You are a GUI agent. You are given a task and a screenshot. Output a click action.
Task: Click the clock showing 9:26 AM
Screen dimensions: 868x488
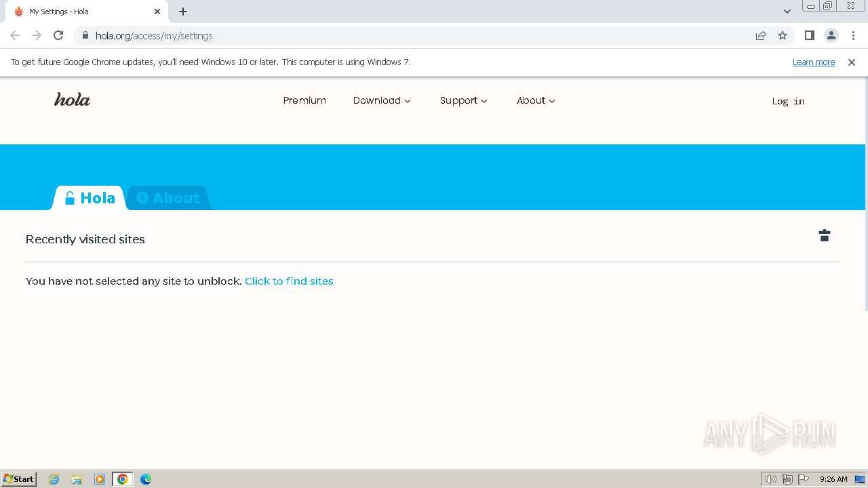point(833,479)
